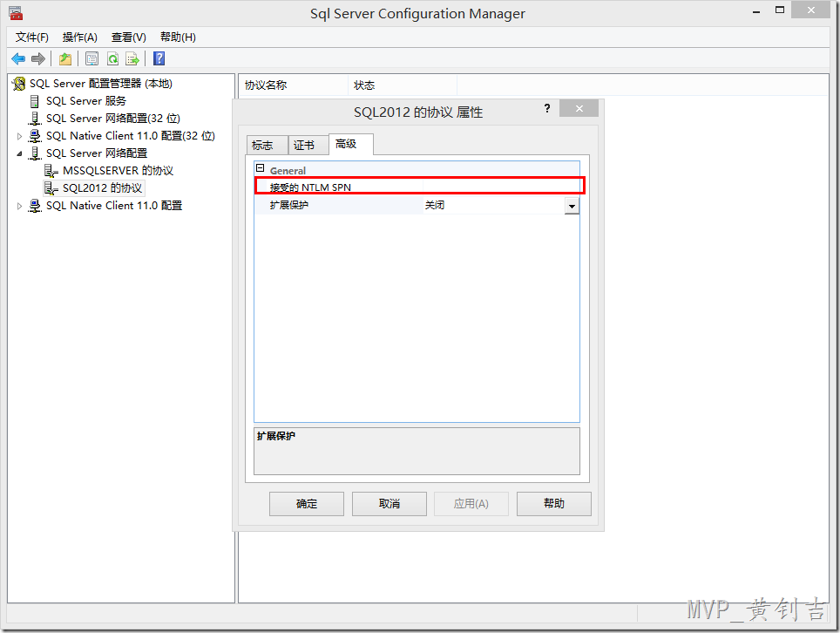Select SQL Server 配置管理器 (本地) root
This screenshot has height=633, width=840.
[x=101, y=84]
